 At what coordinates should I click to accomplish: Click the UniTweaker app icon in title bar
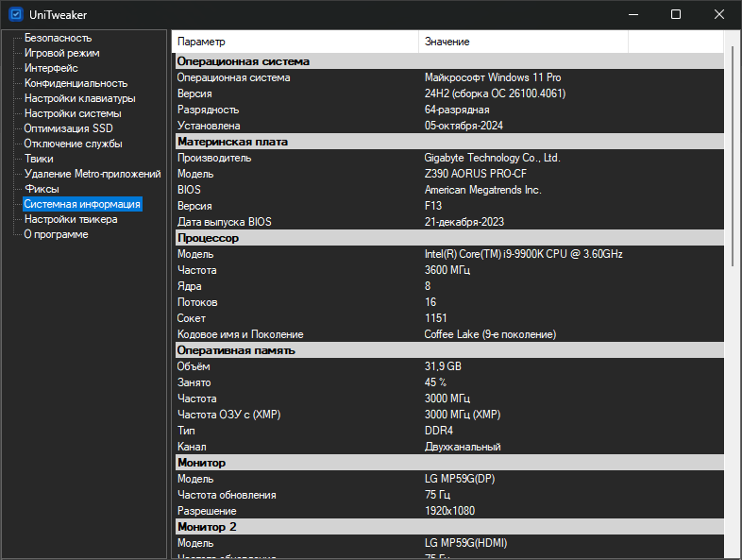pyautogui.click(x=15, y=14)
